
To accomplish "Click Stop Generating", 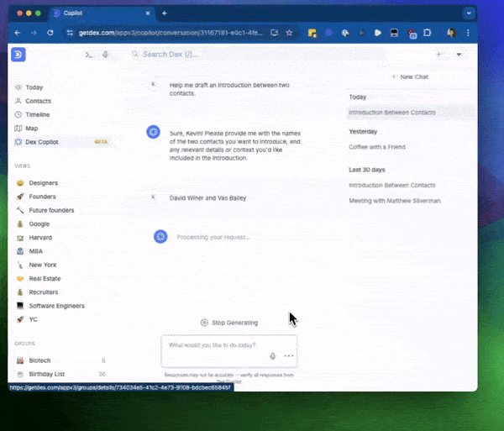I will pyautogui.click(x=229, y=323).
